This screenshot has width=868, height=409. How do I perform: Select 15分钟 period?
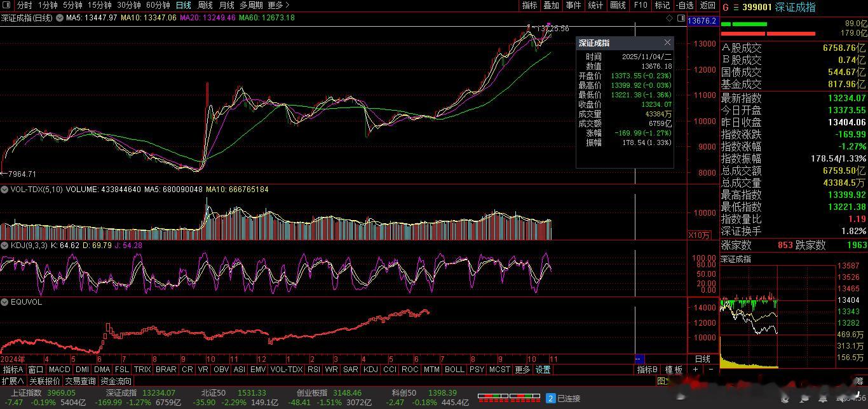tap(99, 5)
